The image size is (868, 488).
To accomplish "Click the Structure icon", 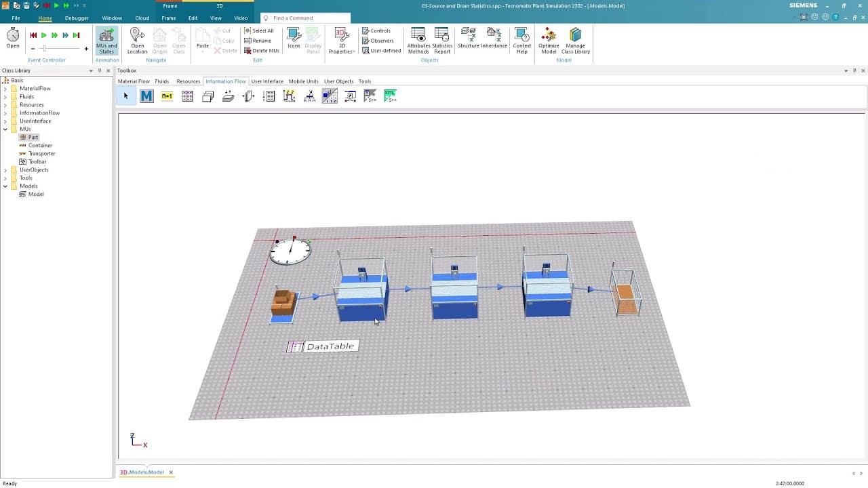I will pos(468,39).
